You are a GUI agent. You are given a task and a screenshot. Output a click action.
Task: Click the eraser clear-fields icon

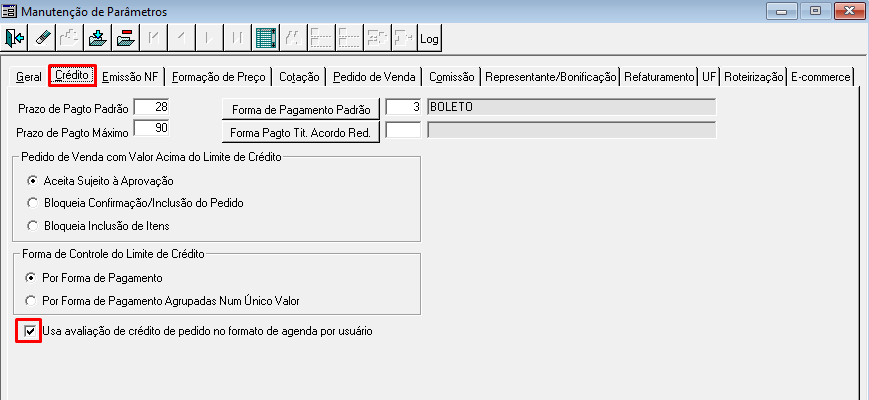pos(43,38)
